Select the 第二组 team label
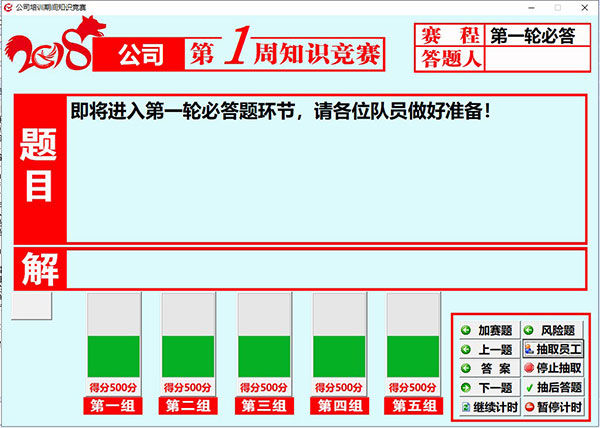This screenshot has height=428, width=600. pos(188,406)
